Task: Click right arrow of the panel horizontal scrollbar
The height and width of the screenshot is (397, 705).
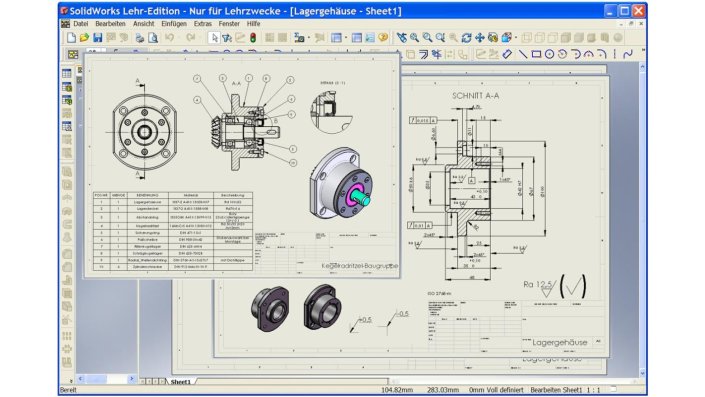Action: (x=132, y=379)
